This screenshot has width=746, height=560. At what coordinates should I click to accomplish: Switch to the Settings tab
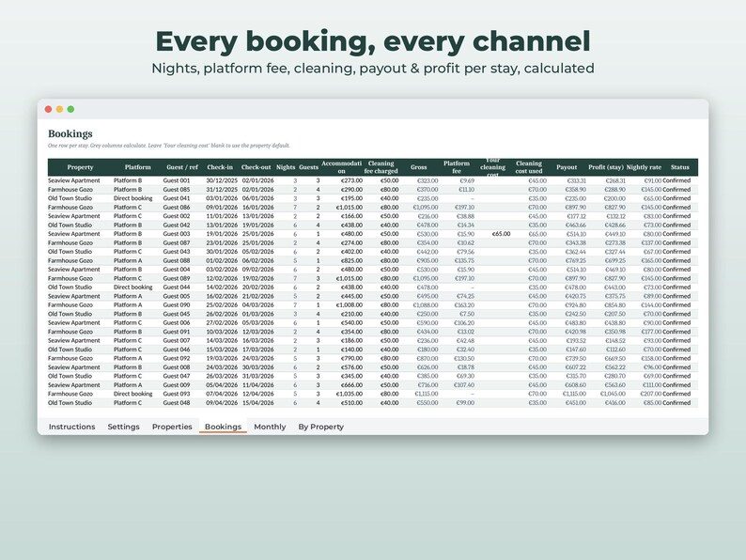pos(123,427)
